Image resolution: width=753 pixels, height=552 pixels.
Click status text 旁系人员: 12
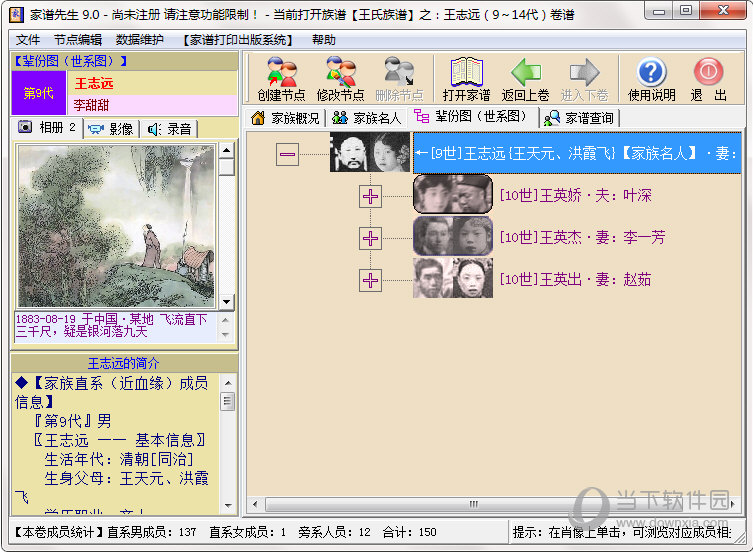click(x=334, y=532)
